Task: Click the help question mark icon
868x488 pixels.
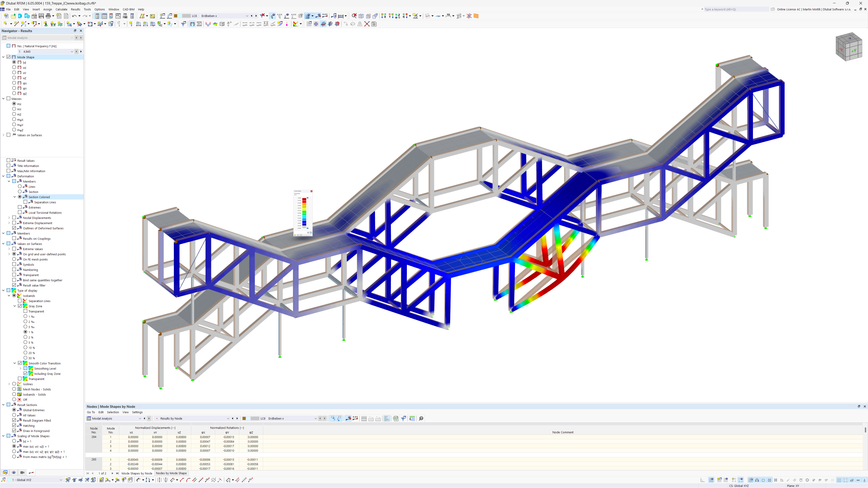Action: (421, 418)
